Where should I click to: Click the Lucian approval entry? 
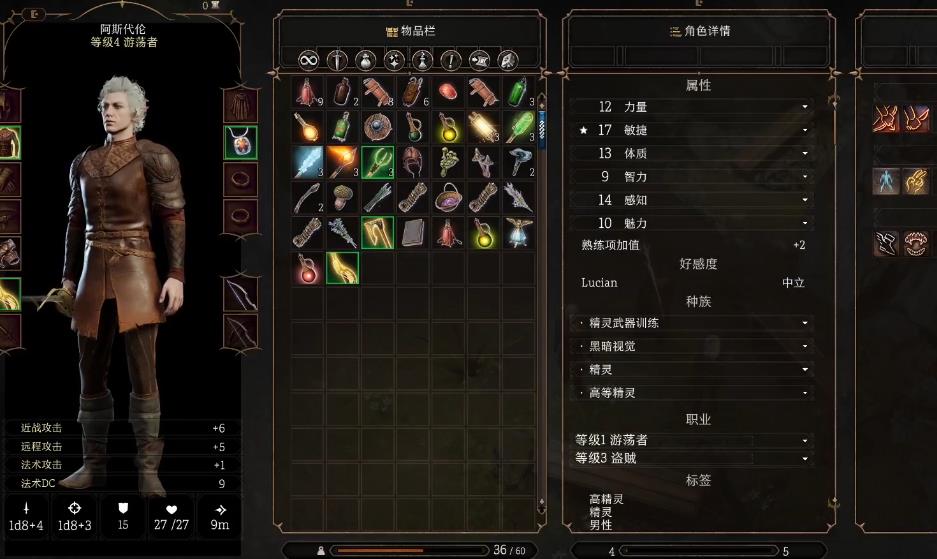(692, 283)
